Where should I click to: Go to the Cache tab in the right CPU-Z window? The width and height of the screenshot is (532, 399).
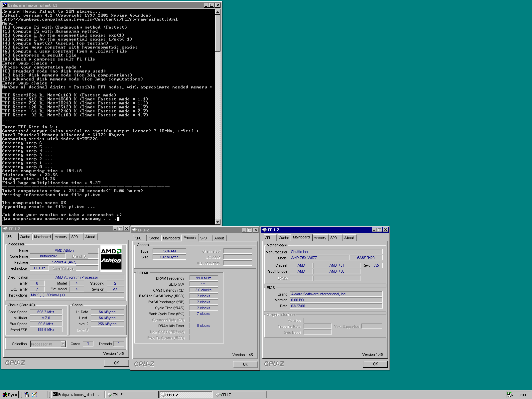point(284,238)
